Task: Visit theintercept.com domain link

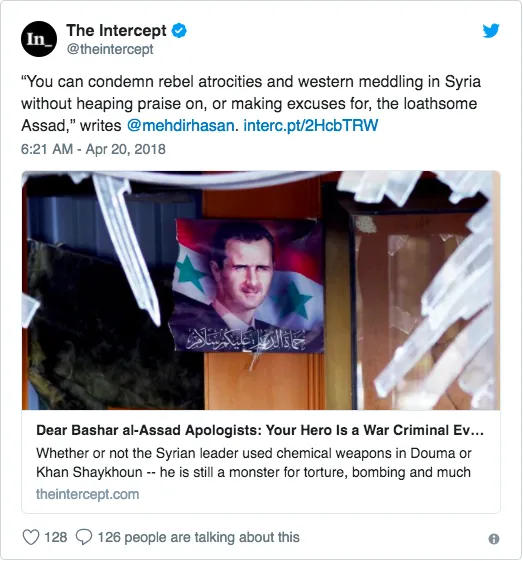Action: pyautogui.click(x=87, y=494)
